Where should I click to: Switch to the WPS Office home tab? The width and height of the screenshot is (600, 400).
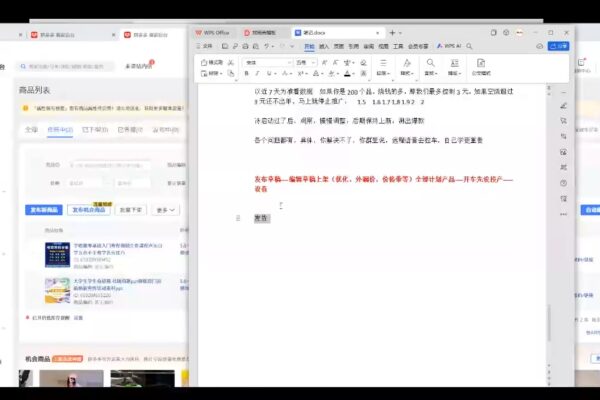[213, 33]
